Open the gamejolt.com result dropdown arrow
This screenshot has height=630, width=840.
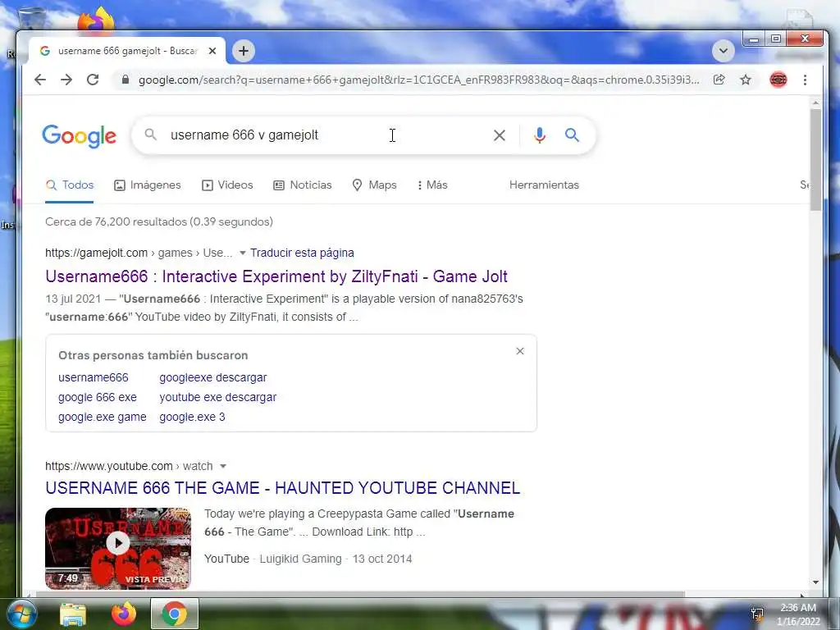pos(242,253)
